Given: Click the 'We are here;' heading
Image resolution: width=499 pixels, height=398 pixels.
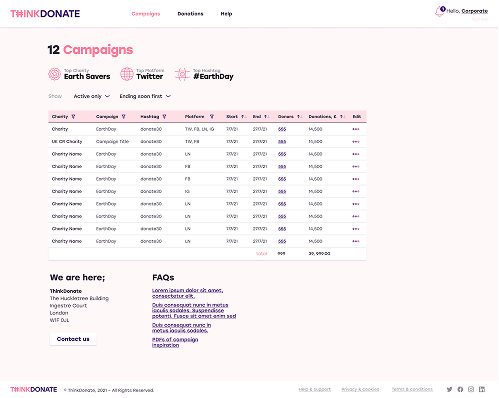Looking at the screenshot, I should click(x=77, y=278).
